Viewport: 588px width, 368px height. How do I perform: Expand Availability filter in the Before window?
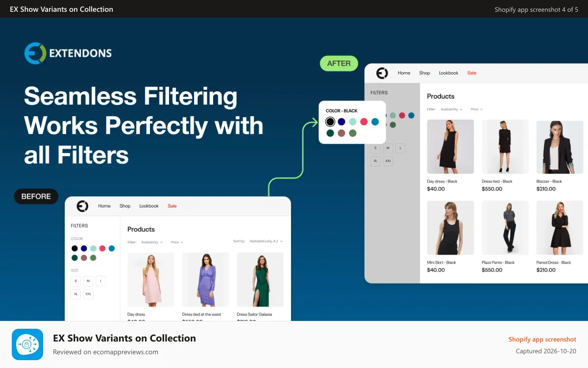(x=152, y=242)
